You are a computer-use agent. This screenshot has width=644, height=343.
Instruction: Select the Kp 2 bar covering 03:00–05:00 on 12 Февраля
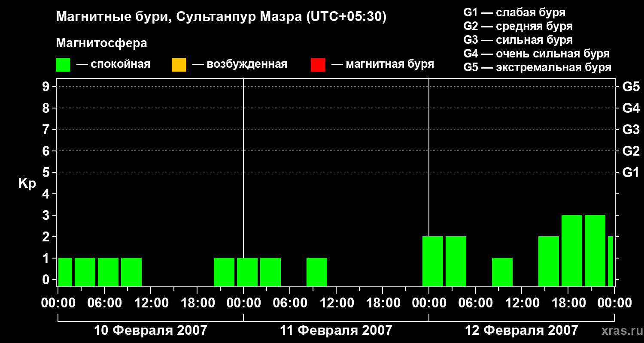click(x=456, y=261)
